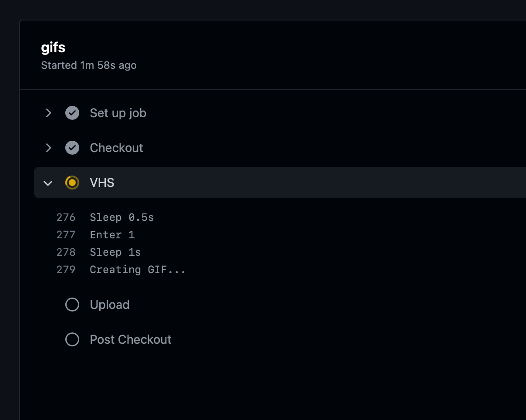Viewport: 526px width, 420px height.
Task: Click the gifs job title
Action: click(53, 47)
